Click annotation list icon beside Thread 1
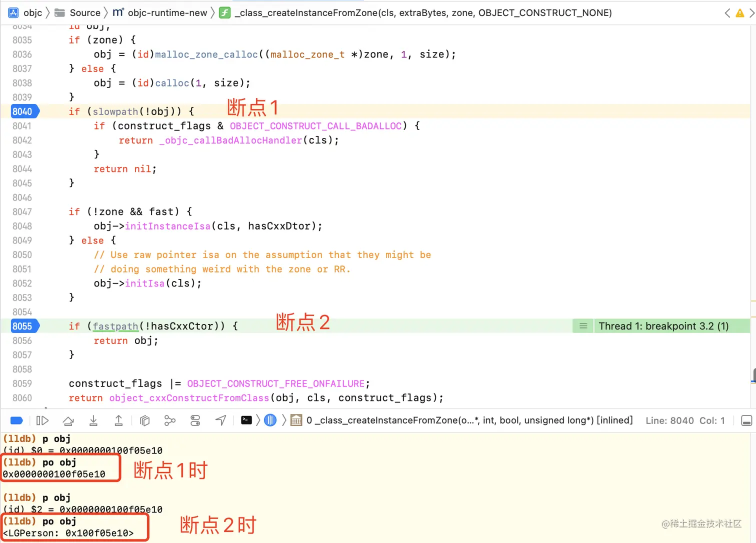 (583, 326)
